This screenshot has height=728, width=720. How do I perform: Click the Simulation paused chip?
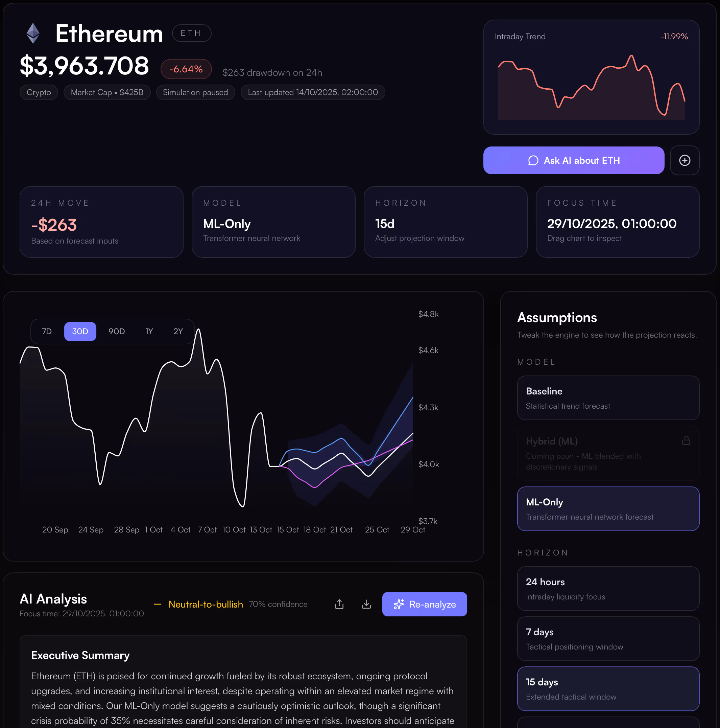pos(195,92)
